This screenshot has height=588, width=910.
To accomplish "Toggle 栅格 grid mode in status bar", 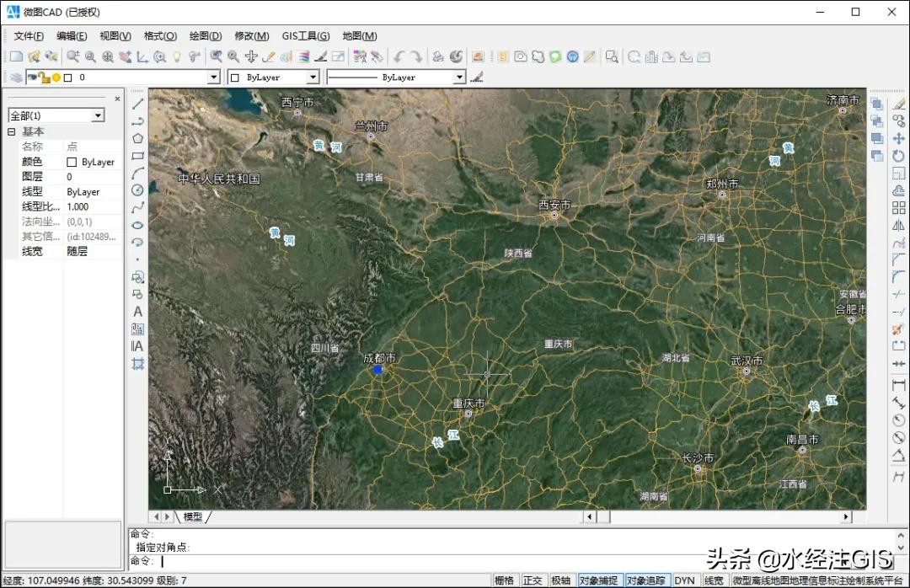I will pos(505,580).
